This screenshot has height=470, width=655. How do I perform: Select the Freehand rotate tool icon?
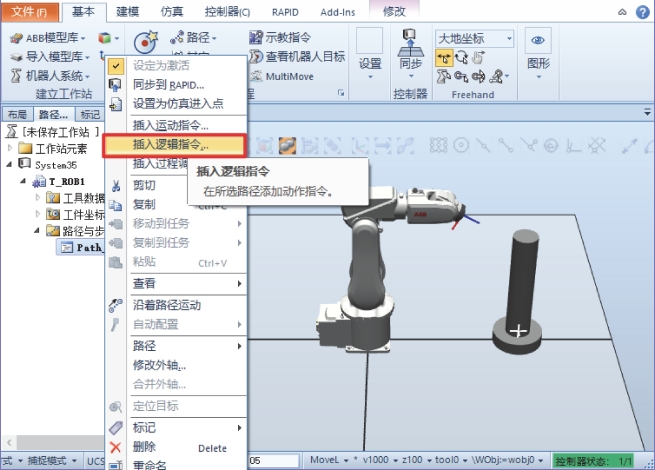461,57
